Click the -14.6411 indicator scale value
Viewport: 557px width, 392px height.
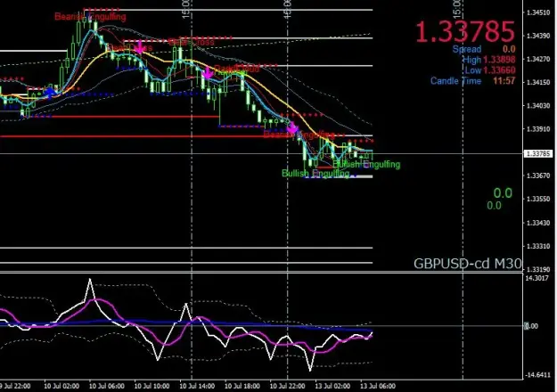537,375
